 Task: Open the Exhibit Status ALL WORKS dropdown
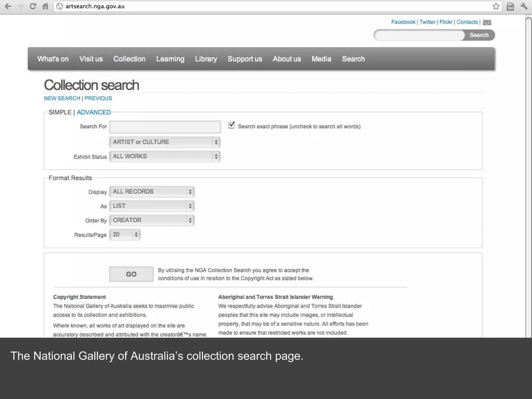[165, 156]
